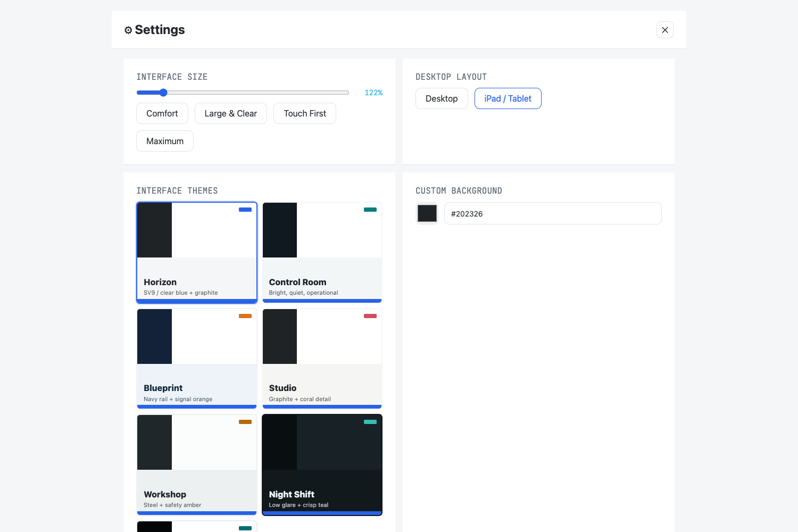The width and height of the screenshot is (798, 532).
Task: Focus the #202326 hex color field
Action: (553, 213)
